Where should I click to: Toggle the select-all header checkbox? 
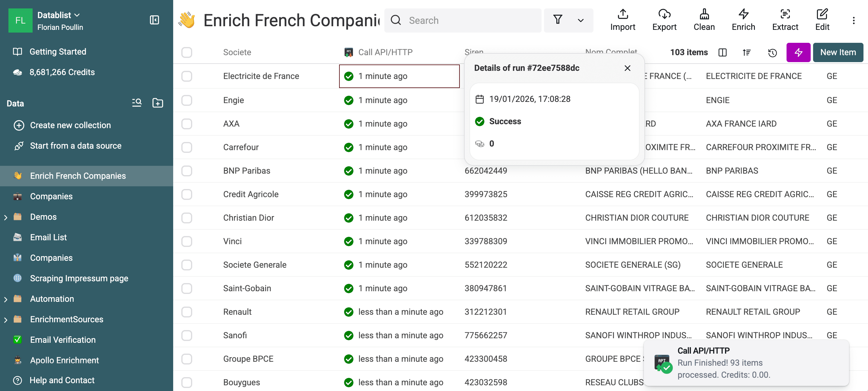coord(187,52)
